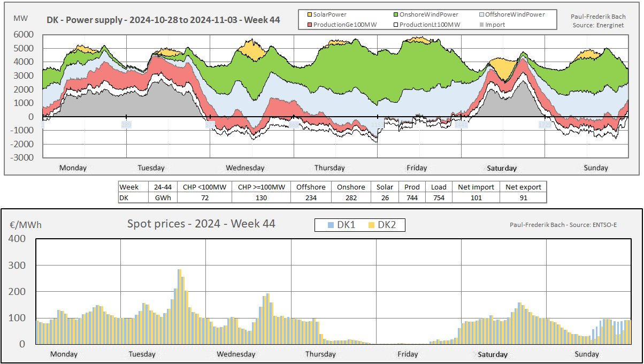Select the Onshore value 282 cell
This screenshot has height=364, width=644.
tap(351, 198)
